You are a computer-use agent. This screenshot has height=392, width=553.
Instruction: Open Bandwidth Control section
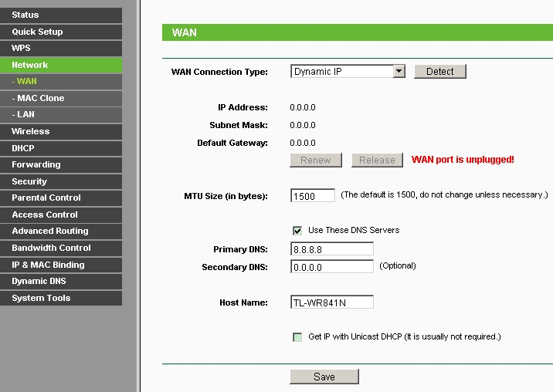(x=61, y=248)
